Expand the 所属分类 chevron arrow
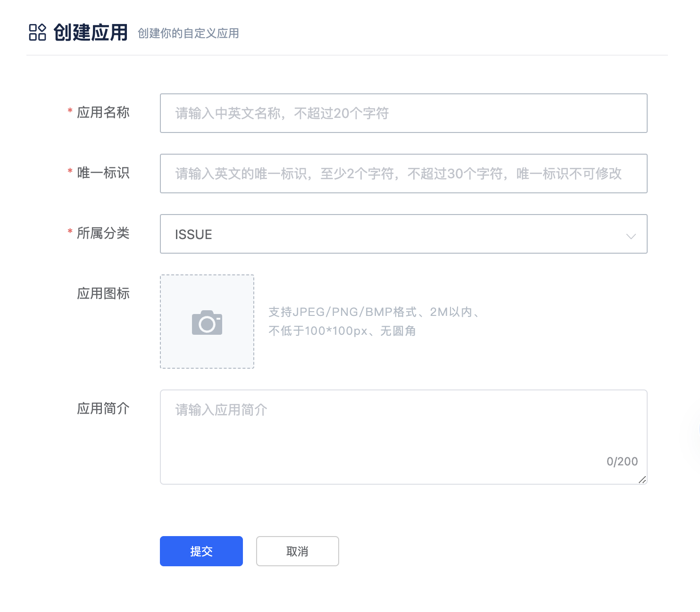The height and width of the screenshot is (612, 700). coord(631,236)
